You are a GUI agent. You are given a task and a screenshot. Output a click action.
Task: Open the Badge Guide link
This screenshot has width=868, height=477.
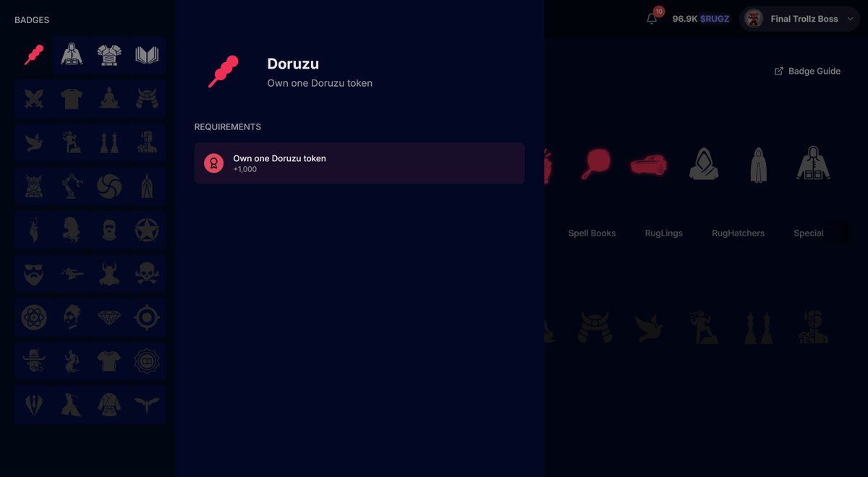click(807, 71)
